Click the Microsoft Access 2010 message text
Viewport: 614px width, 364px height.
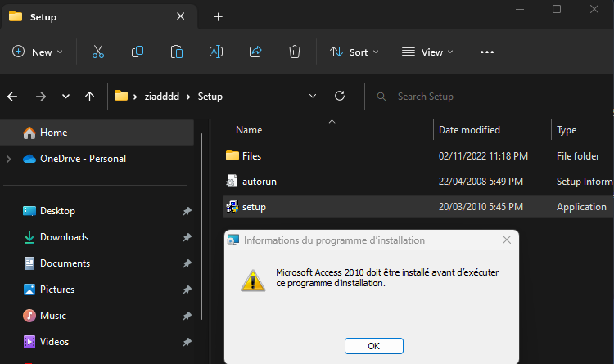coord(387,277)
